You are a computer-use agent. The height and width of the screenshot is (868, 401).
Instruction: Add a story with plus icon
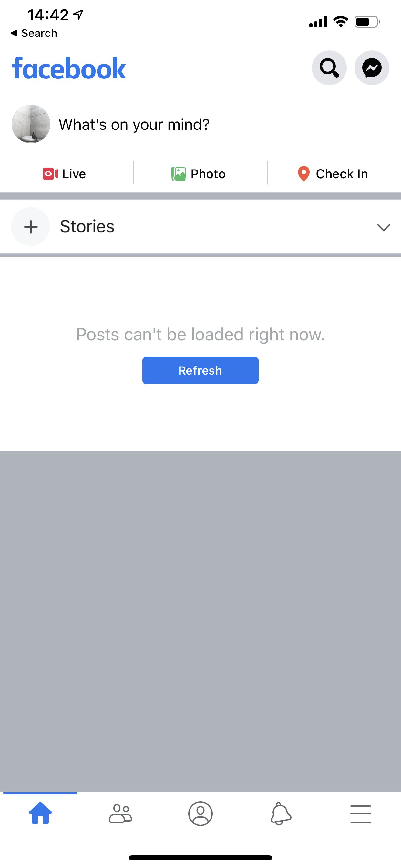(30, 226)
